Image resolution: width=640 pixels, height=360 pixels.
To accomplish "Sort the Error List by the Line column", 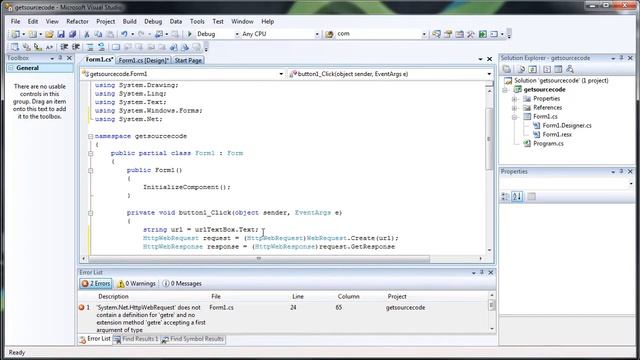I will (298, 296).
